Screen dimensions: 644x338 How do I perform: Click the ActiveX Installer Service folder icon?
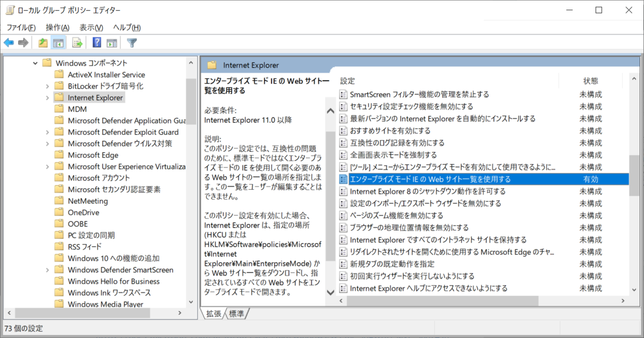pyautogui.click(x=59, y=75)
